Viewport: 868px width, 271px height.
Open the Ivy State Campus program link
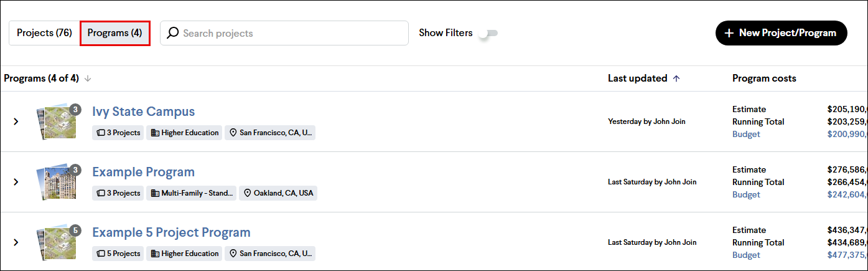coord(143,112)
